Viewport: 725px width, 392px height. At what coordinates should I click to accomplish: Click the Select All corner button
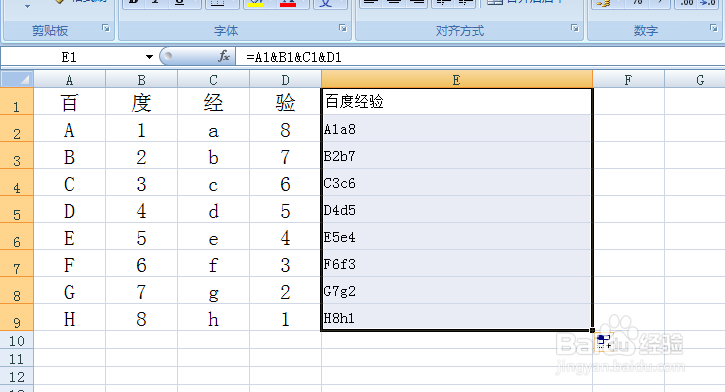tap(17, 79)
